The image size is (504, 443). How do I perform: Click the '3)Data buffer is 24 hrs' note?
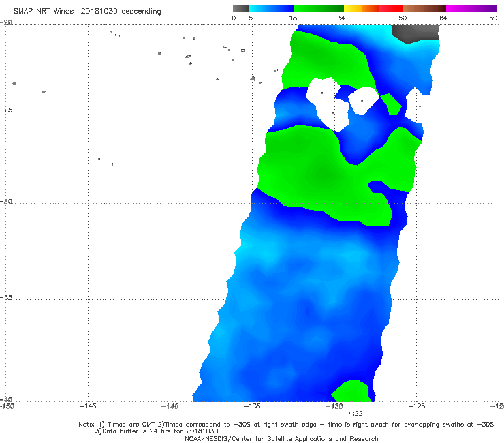click(157, 431)
